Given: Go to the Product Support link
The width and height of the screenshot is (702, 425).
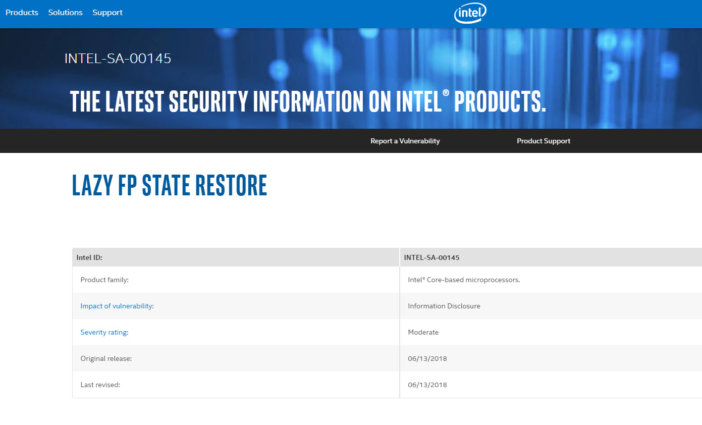Looking at the screenshot, I should pos(543,141).
